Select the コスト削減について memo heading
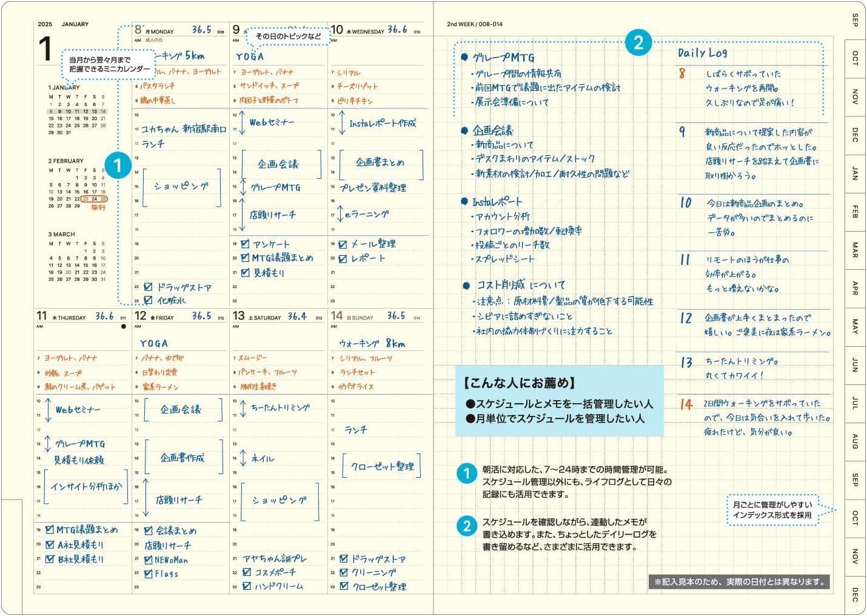867x616 pixels. tap(520, 285)
